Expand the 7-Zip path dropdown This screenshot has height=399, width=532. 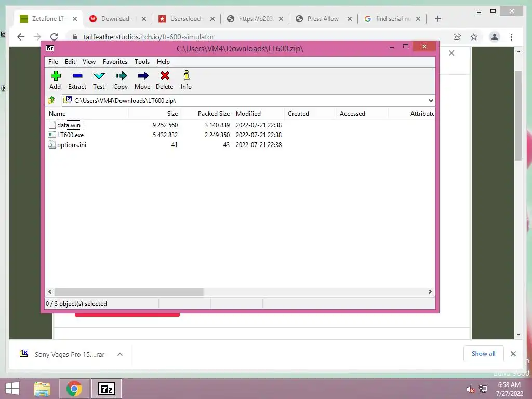coord(431,100)
